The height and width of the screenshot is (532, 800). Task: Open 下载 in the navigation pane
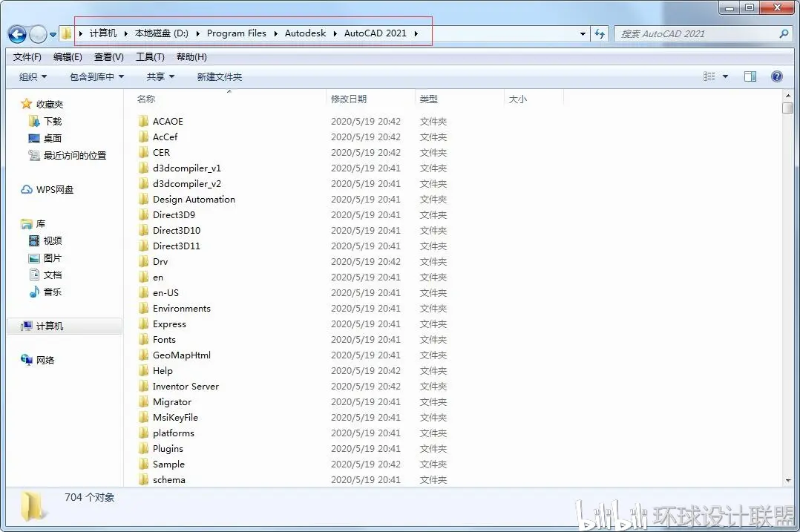click(x=53, y=122)
